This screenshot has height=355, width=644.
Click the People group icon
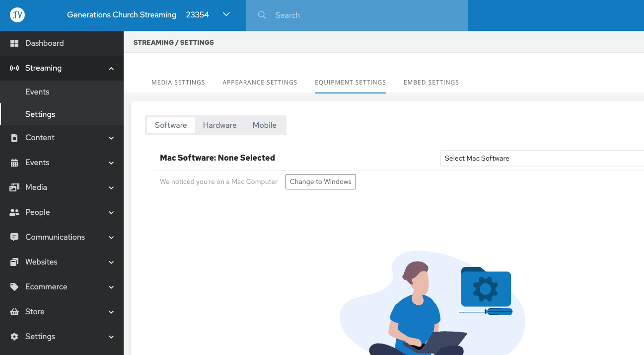(x=14, y=212)
